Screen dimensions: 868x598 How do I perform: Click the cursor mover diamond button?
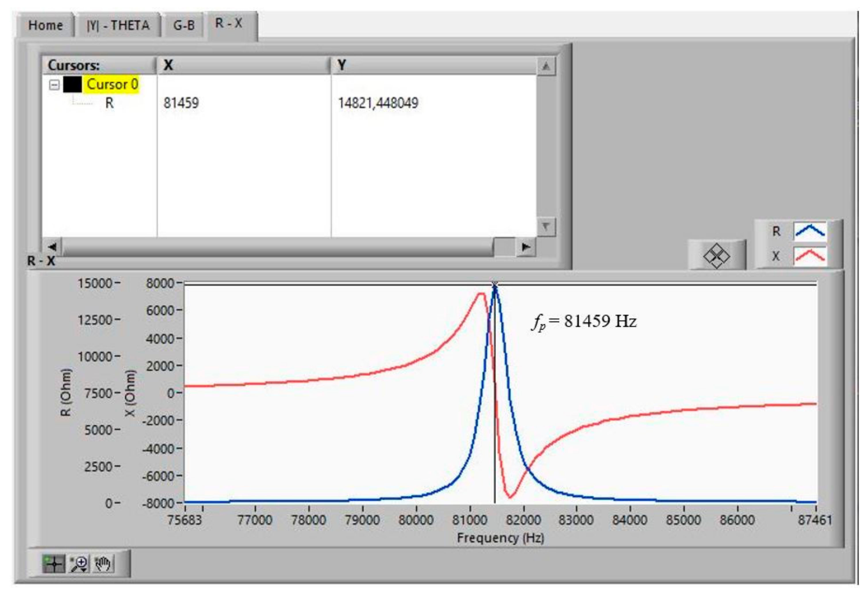click(x=716, y=256)
